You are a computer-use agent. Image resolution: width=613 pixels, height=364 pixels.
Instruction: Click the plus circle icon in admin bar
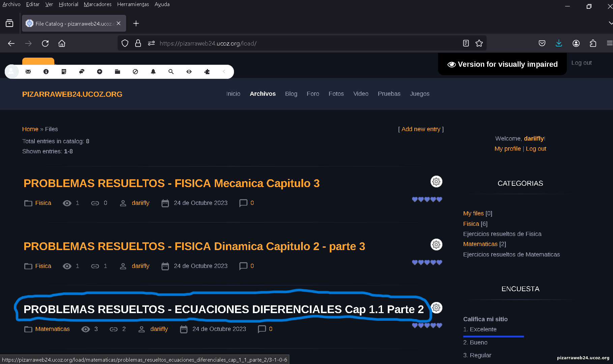click(99, 72)
